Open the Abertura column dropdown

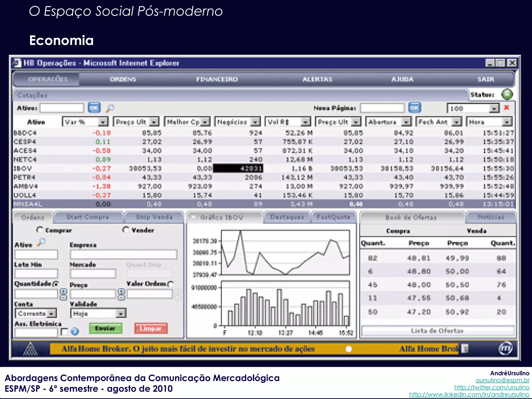(406, 122)
